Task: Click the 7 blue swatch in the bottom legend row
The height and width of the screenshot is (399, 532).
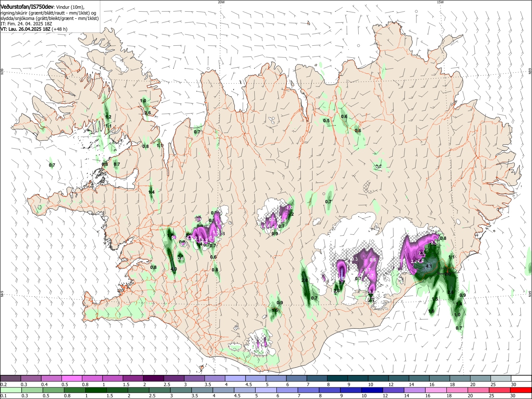Action: tap(308, 390)
